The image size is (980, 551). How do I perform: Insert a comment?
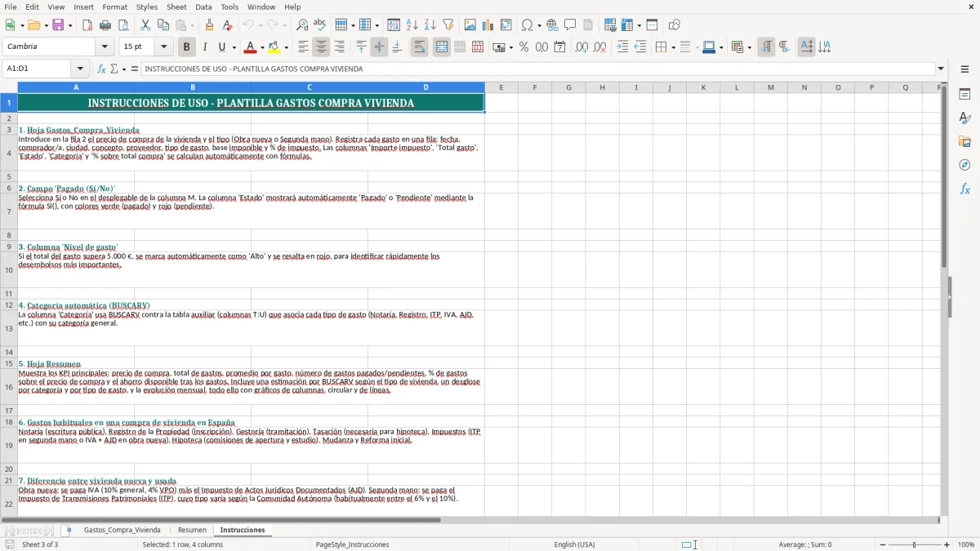point(570,25)
